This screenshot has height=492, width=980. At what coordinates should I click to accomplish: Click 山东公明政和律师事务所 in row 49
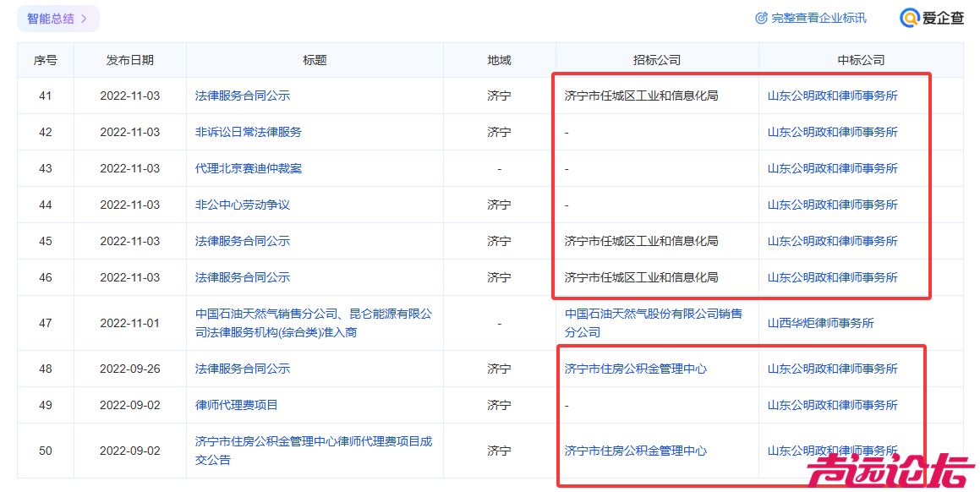[x=832, y=405]
